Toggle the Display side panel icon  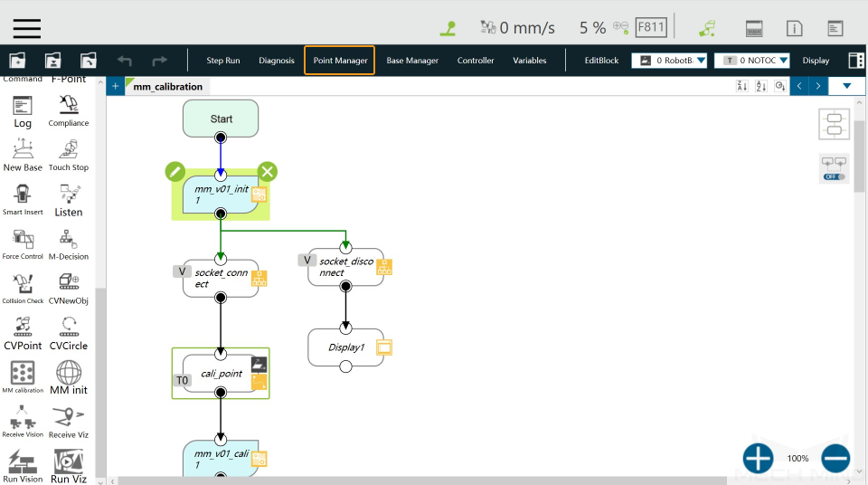click(x=856, y=61)
